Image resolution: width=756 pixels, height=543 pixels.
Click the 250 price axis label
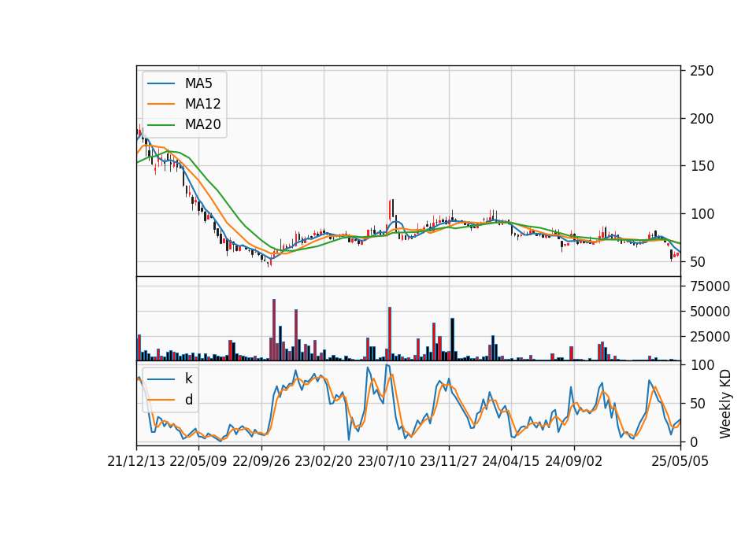pyautogui.click(x=702, y=71)
